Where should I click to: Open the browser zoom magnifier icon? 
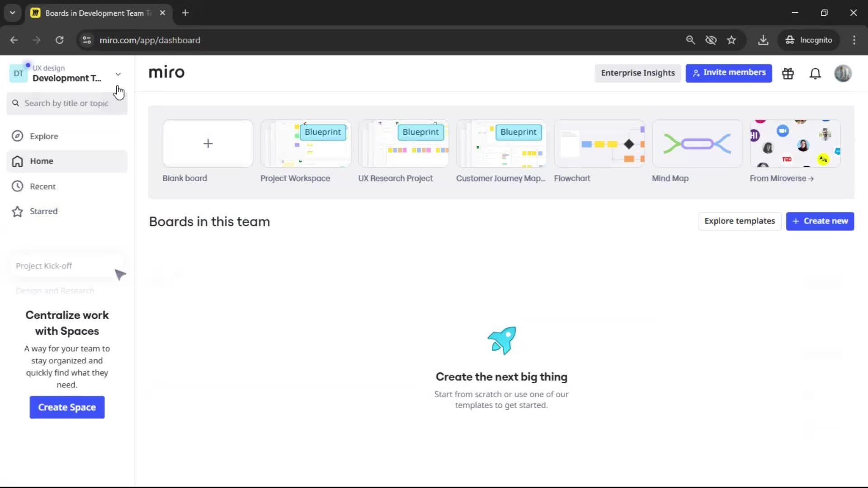point(690,40)
